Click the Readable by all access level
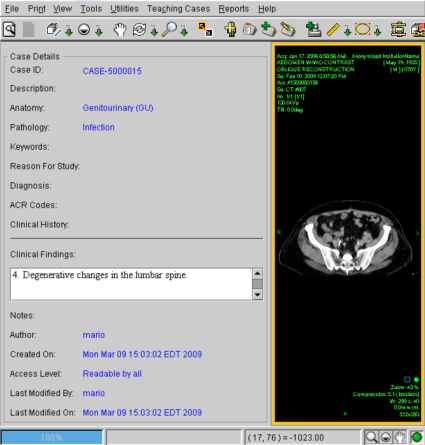Viewport: 425px width, 445px height. (112, 374)
